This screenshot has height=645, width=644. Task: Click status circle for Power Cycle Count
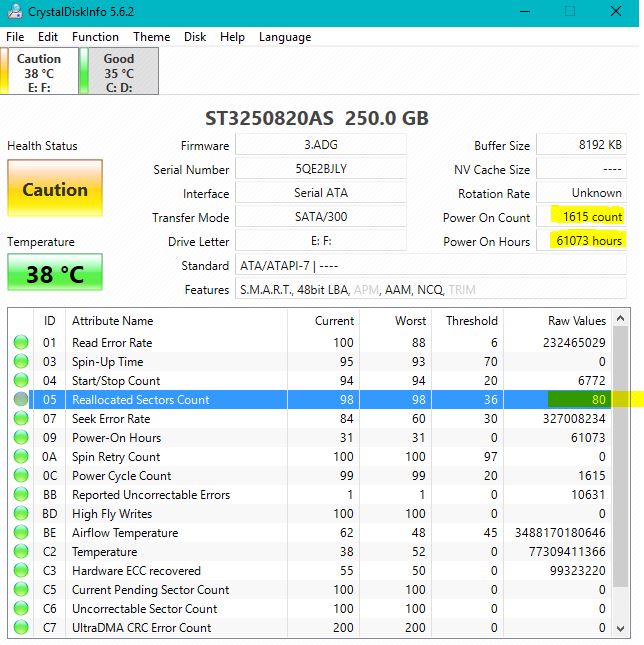point(21,475)
